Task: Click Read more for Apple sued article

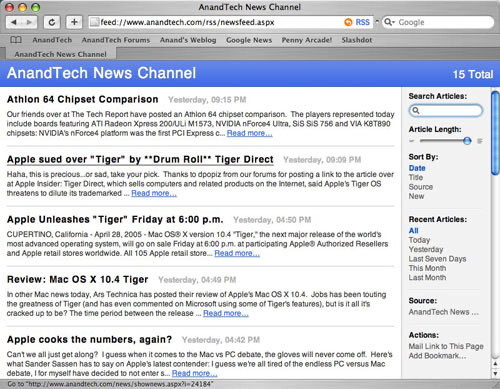Action: (x=154, y=193)
